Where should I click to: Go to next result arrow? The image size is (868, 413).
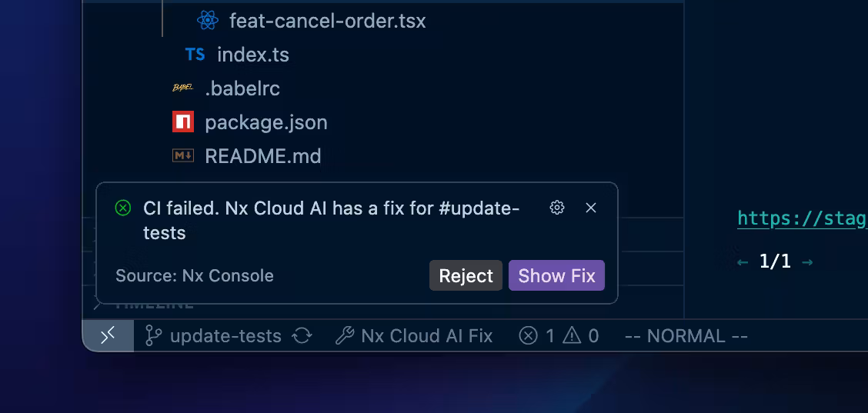pos(807,262)
